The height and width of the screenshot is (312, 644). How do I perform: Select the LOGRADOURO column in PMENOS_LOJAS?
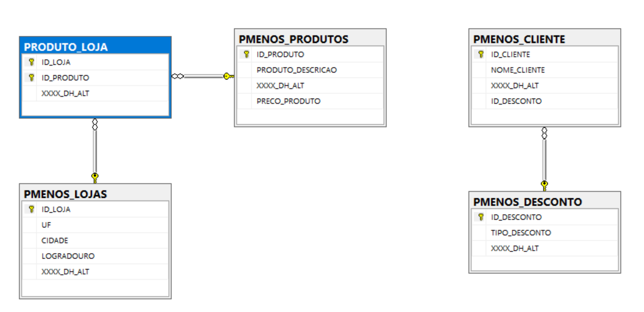pos(68,256)
